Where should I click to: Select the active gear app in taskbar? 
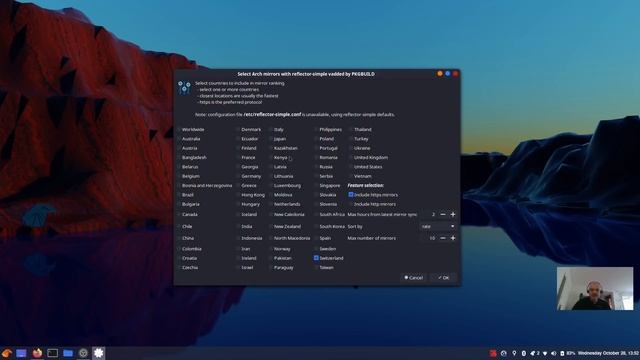click(x=98, y=353)
